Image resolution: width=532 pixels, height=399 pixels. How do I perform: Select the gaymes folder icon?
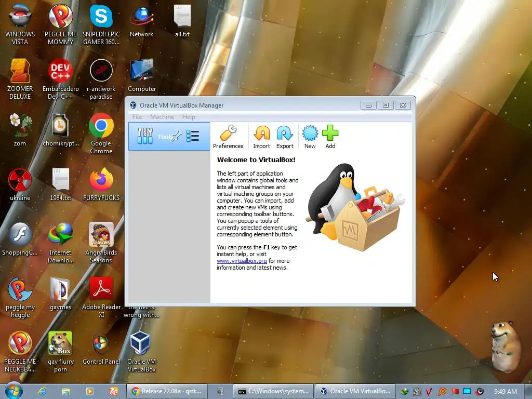point(60,294)
